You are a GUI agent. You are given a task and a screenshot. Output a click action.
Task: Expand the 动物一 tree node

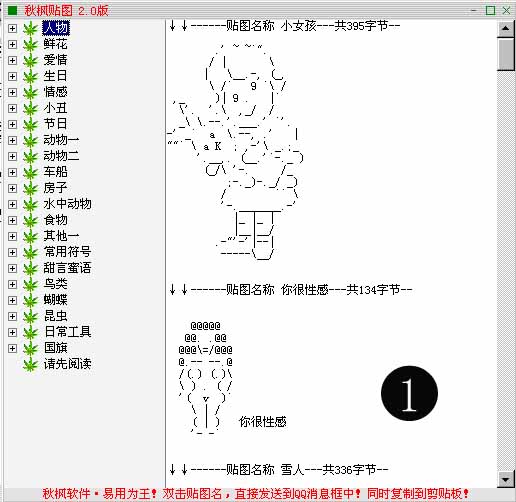point(12,140)
